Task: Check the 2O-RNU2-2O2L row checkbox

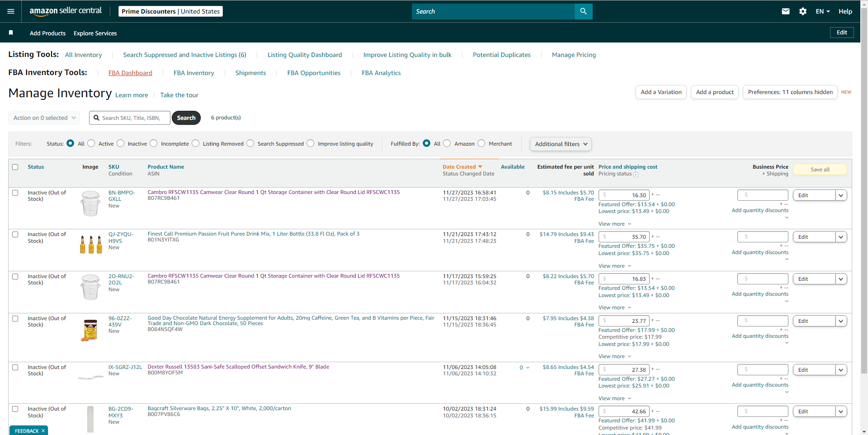Action: pyautogui.click(x=15, y=276)
